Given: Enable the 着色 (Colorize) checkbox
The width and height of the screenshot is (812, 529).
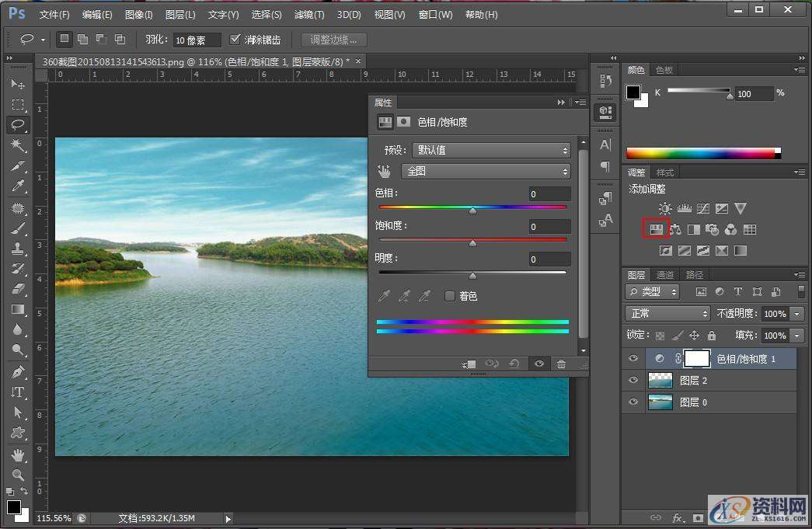Looking at the screenshot, I should 449,296.
